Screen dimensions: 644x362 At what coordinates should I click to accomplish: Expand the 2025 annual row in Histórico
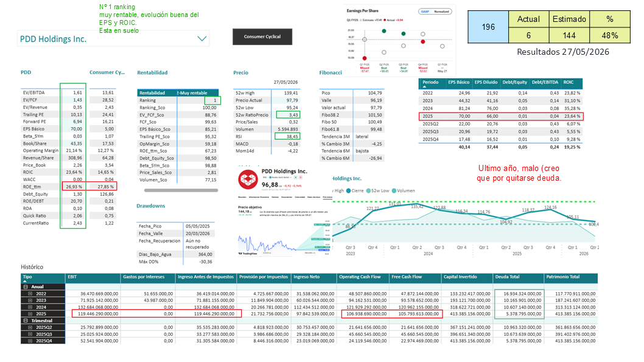[30, 313]
